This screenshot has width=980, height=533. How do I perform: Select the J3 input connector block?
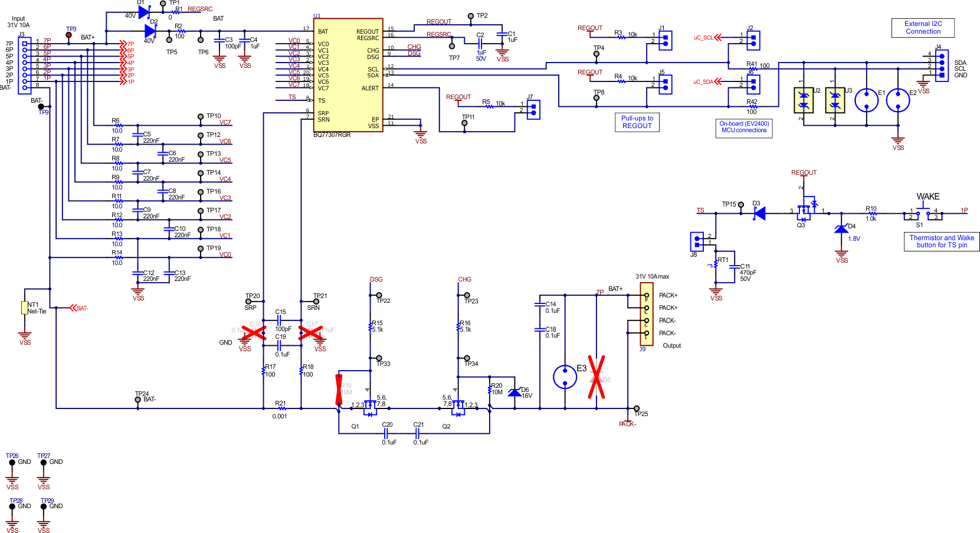24,65
